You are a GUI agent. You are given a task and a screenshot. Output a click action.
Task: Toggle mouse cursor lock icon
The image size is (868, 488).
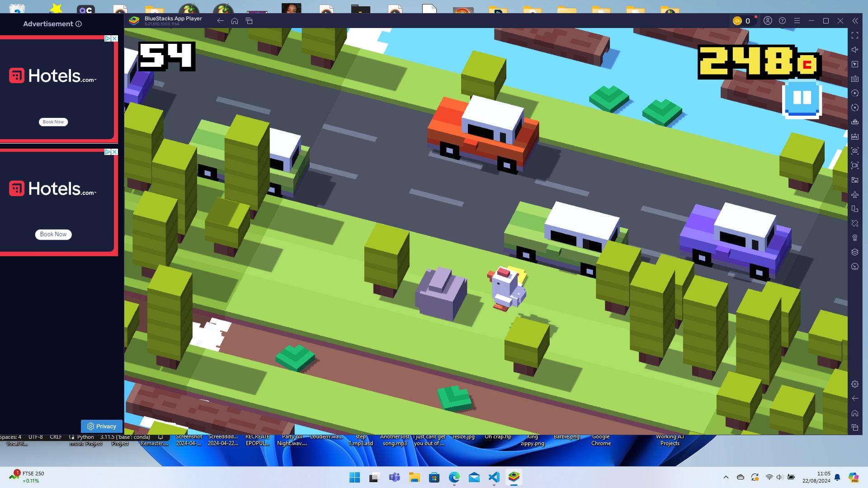point(855,64)
